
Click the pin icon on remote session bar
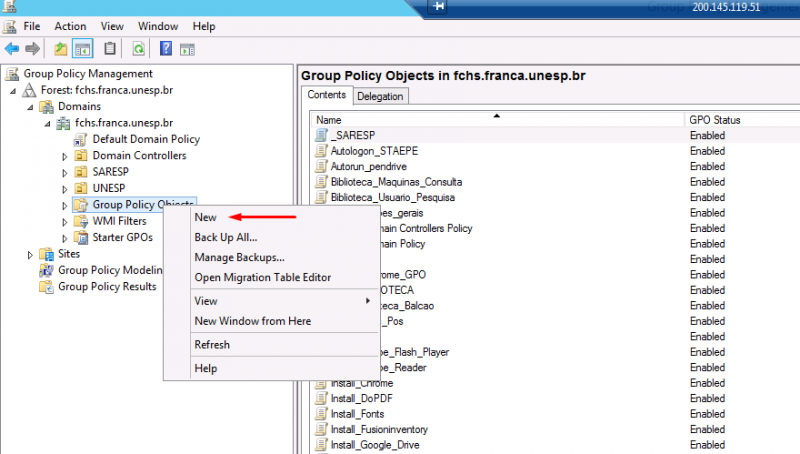438,7
